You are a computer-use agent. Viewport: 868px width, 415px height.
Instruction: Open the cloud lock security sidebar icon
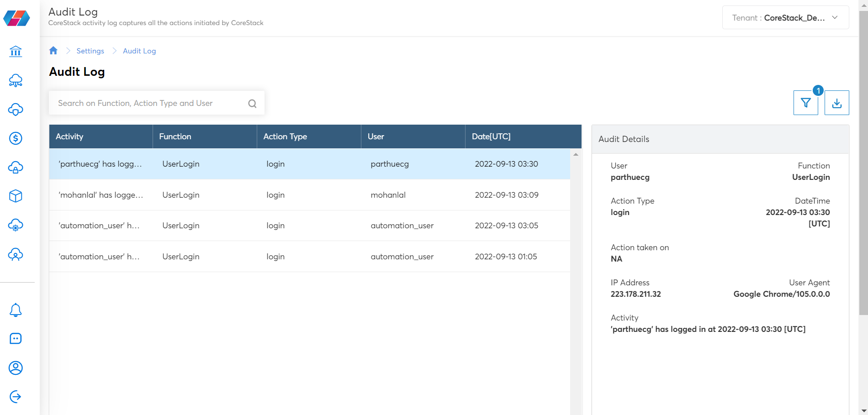16,168
